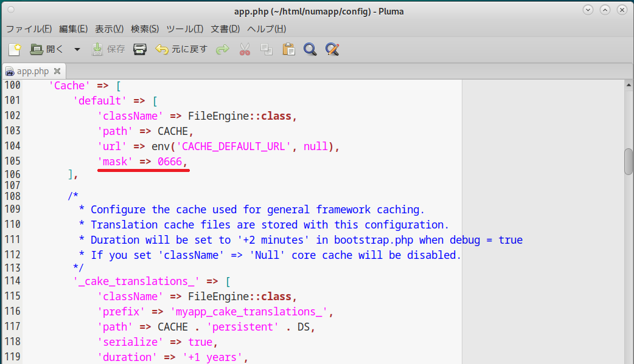Image resolution: width=634 pixels, height=364 pixels.
Task: Click the cut scissors icon
Action: point(245,49)
